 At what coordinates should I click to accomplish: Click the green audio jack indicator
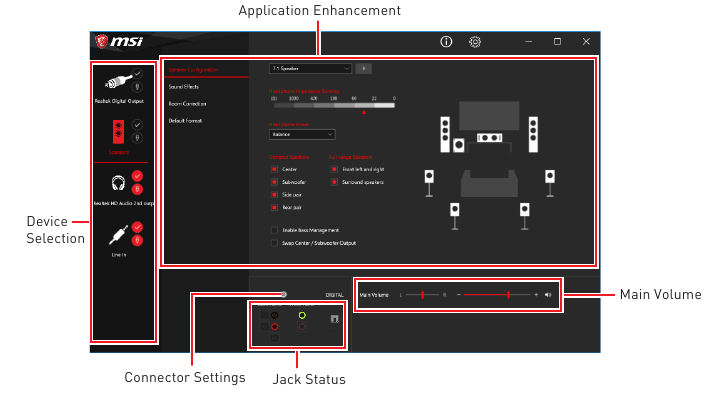coord(302,315)
